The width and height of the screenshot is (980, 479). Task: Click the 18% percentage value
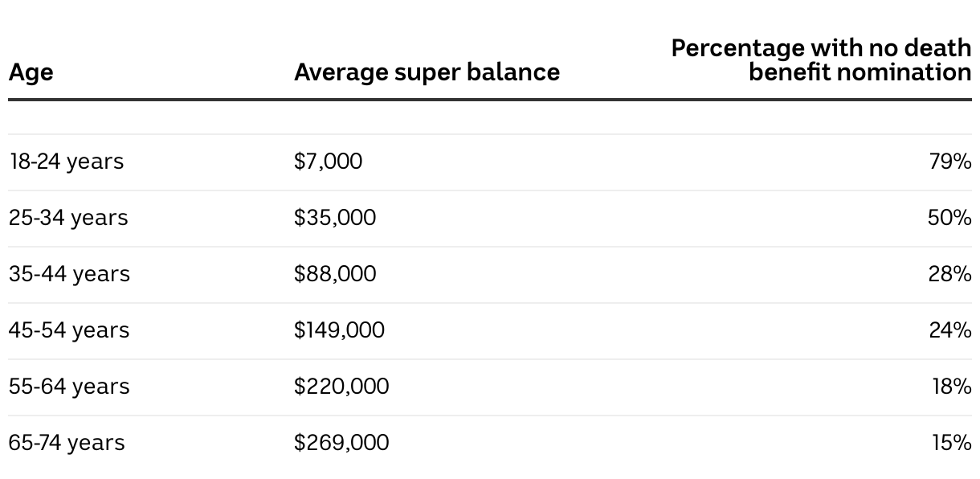tap(951, 387)
